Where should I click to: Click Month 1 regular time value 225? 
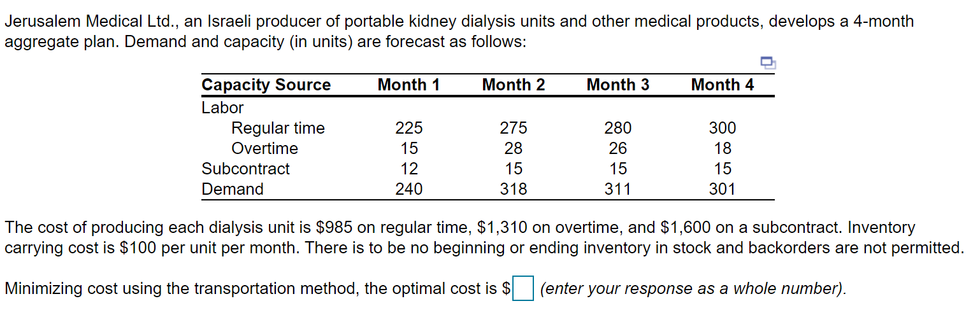(409, 128)
